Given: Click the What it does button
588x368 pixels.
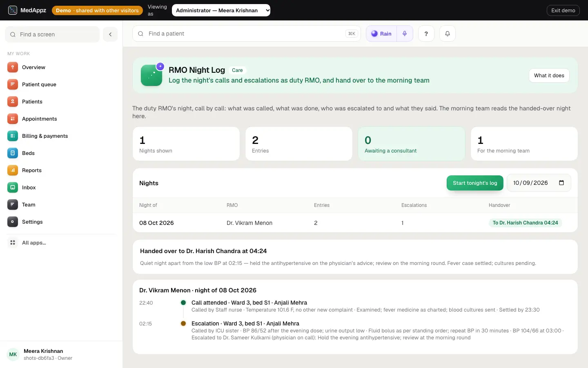Looking at the screenshot, I should (x=549, y=75).
